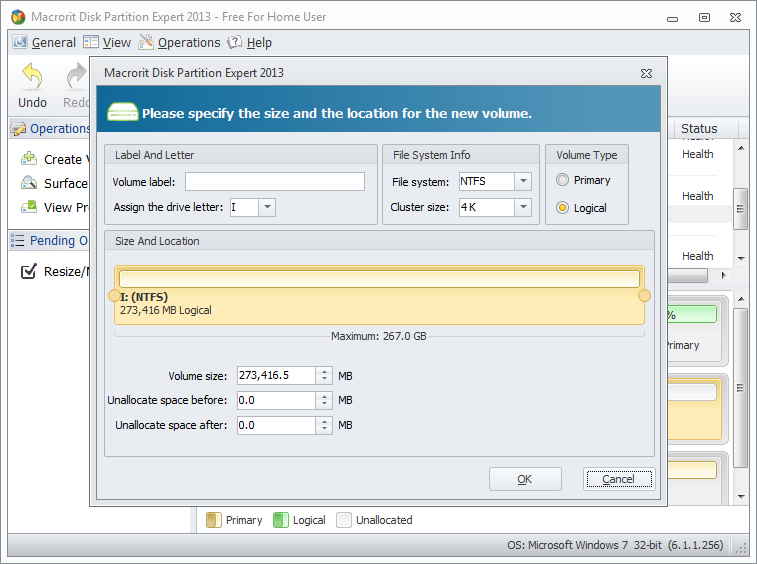Click the General menu icon
The width and height of the screenshot is (757, 564).
tap(20, 42)
